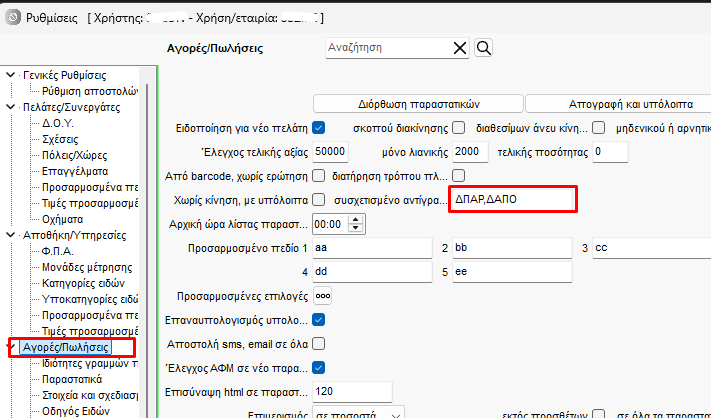Screen dimensions: 711x418
Task: Select Μονάδες μέτρησης tree item
Action: click(x=87, y=267)
